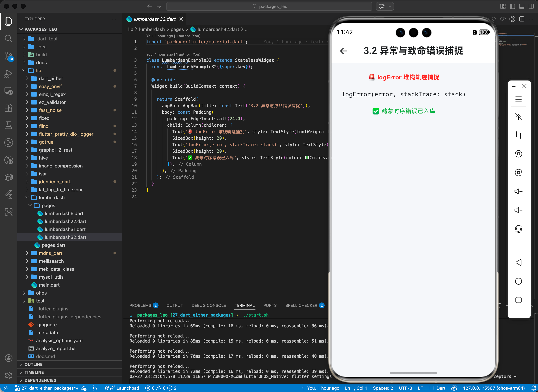538x392 pixels.
Task: Toggle the secondary side bar layout button
Action: (531, 6)
